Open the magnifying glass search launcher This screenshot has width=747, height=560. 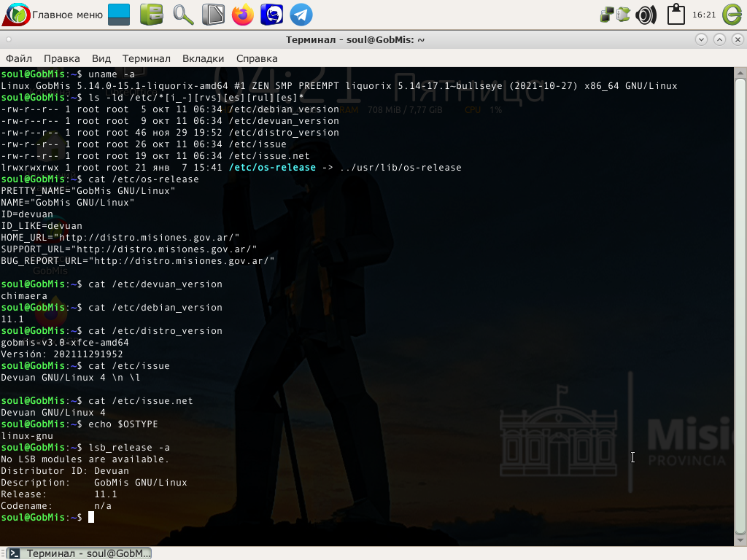tap(183, 15)
